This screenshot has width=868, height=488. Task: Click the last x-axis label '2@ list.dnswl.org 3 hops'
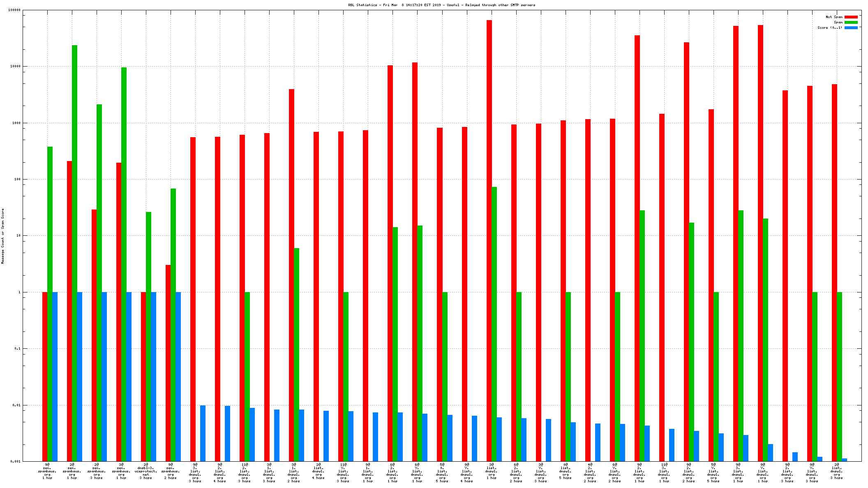[836, 471]
